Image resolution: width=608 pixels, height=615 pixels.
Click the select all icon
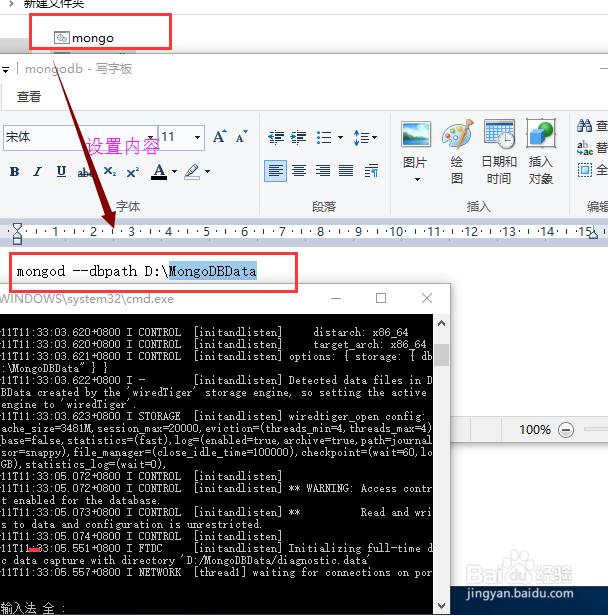(584, 170)
